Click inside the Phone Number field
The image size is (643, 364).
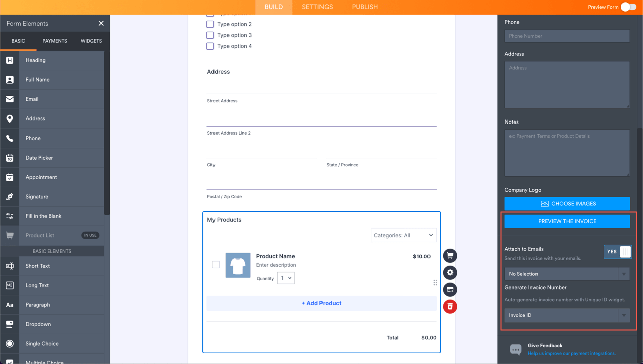567,36
